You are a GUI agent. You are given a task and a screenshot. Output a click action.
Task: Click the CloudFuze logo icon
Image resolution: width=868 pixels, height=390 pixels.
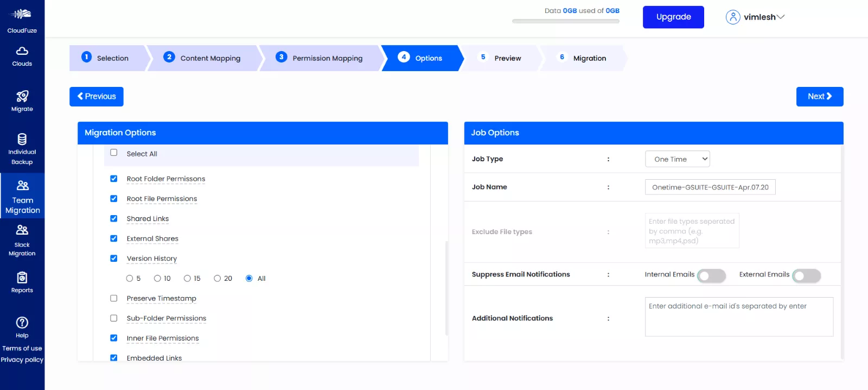click(22, 14)
